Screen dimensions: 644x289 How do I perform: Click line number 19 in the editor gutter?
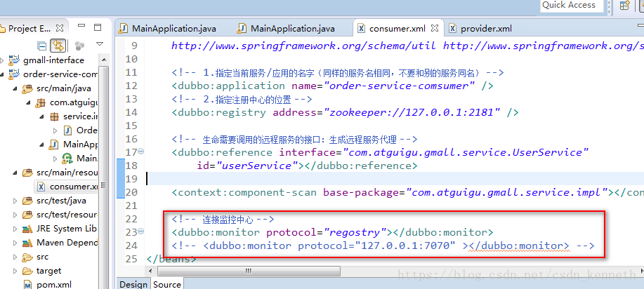pos(131,179)
